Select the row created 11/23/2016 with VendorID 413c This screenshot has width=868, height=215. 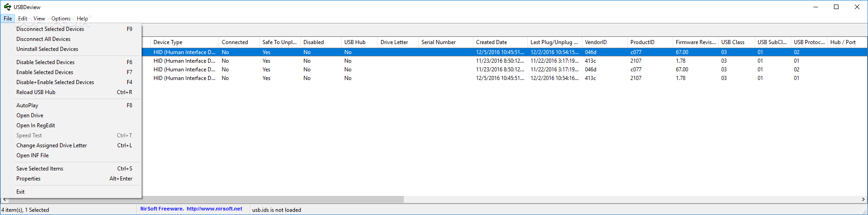pyautogui.click(x=504, y=61)
